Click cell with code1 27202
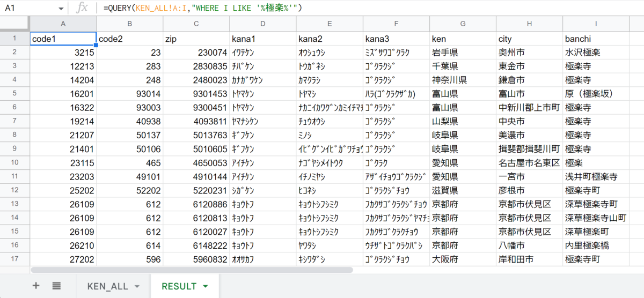Viewport: 644px width, 298px height. 63,259
